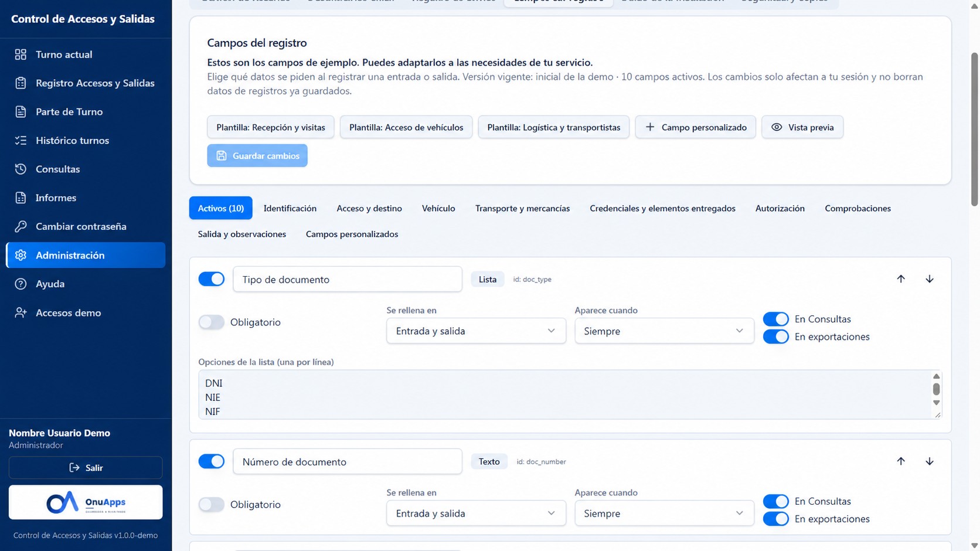Click the Parte de Turno document icon
Image resolution: width=980 pixels, height=551 pixels.
pos(21,112)
